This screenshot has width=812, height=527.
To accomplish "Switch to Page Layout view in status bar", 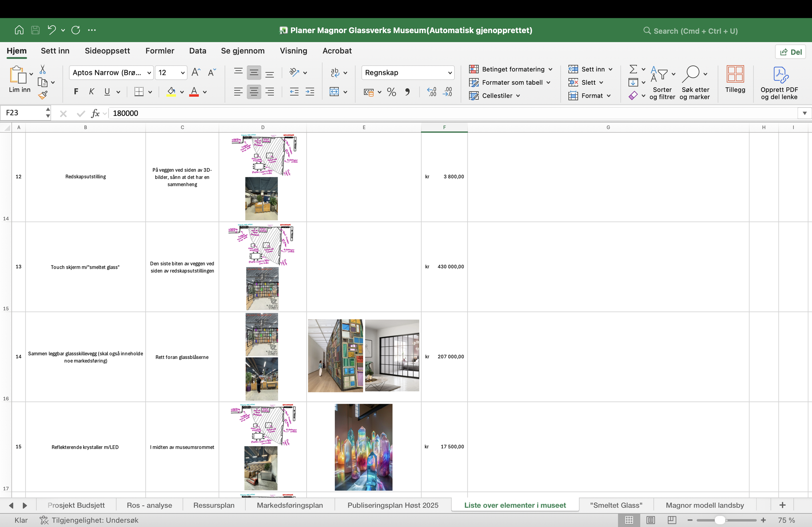I will 650,520.
